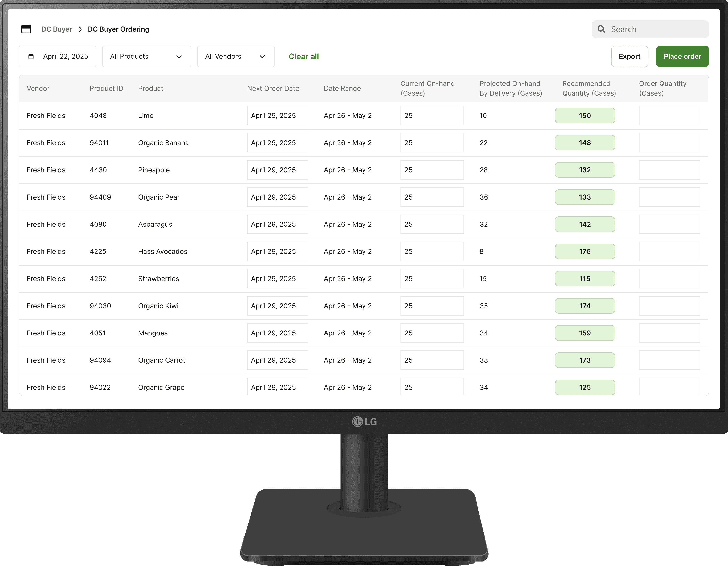Navigate to DC Buyer breadcrumb link
Viewport: 728px width, 566px height.
56,29
